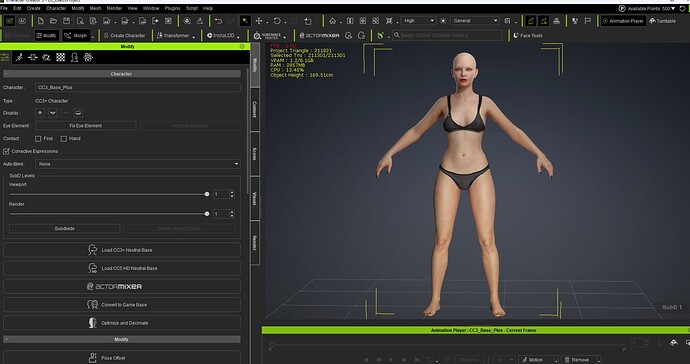Enable Foot contact checkbox
The width and height of the screenshot is (690, 364).
tap(38, 139)
